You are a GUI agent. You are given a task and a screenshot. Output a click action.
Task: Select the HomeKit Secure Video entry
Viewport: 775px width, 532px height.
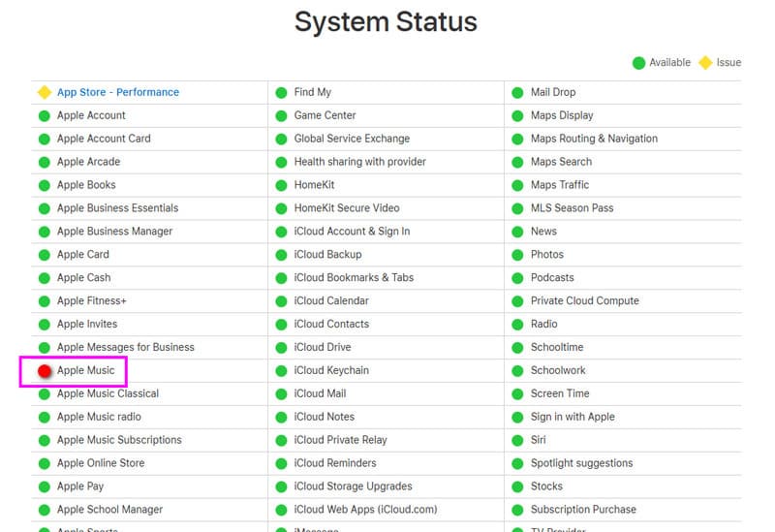click(x=346, y=207)
